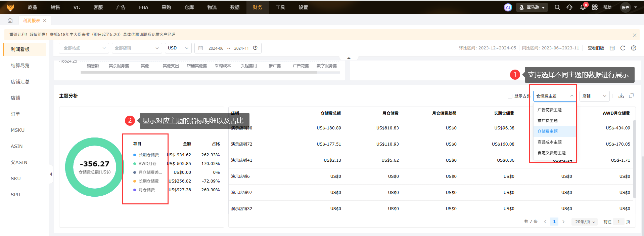The height and width of the screenshot is (236, 644).
Task: Toggle the 月仓储费 legend item
Action: tap(147, 190)
